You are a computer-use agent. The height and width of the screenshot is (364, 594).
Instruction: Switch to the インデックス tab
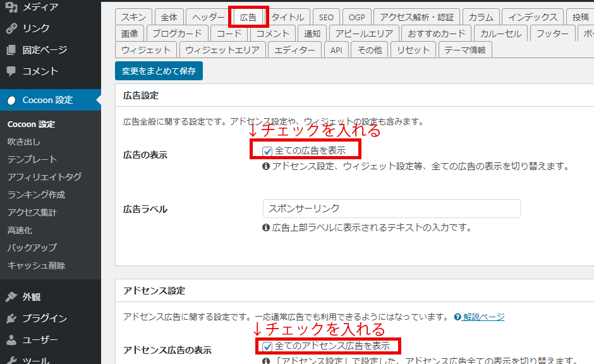tap(533, 17)
